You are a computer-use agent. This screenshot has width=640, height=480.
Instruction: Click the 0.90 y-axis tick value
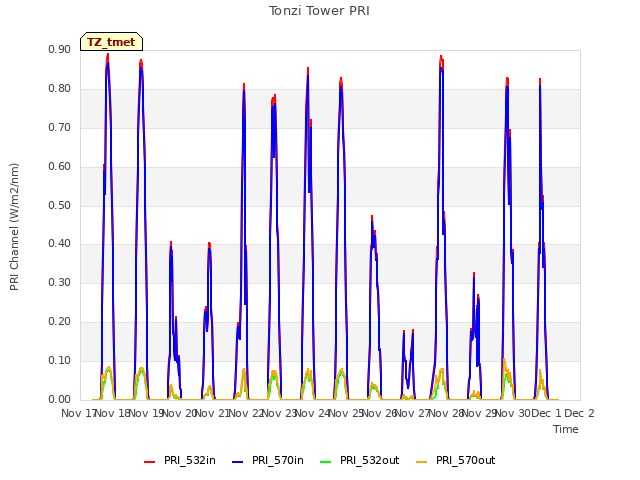[60, 49]
